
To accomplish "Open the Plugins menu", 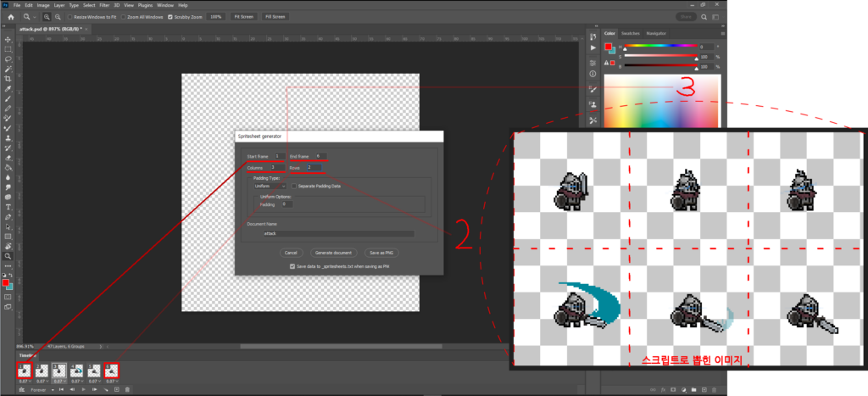I will [x=145, y=5].
